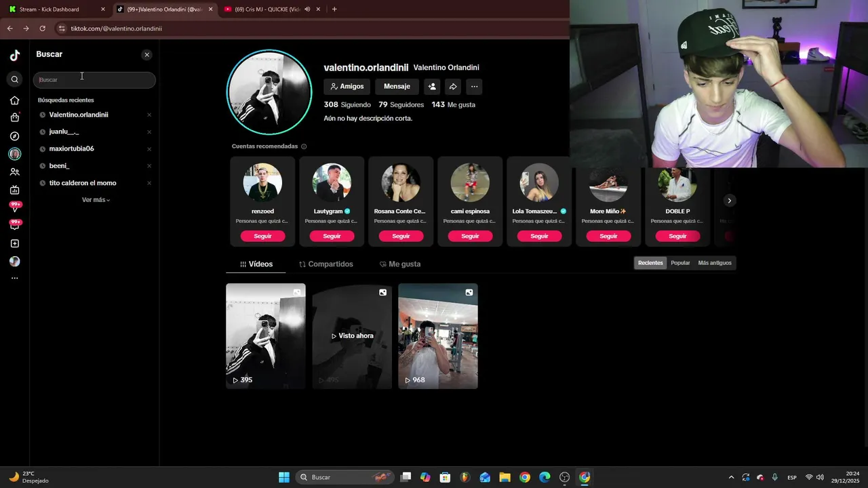Select recent search tito calderon el momo
This screenshot has height=488, width=868.
coord(83,183)
